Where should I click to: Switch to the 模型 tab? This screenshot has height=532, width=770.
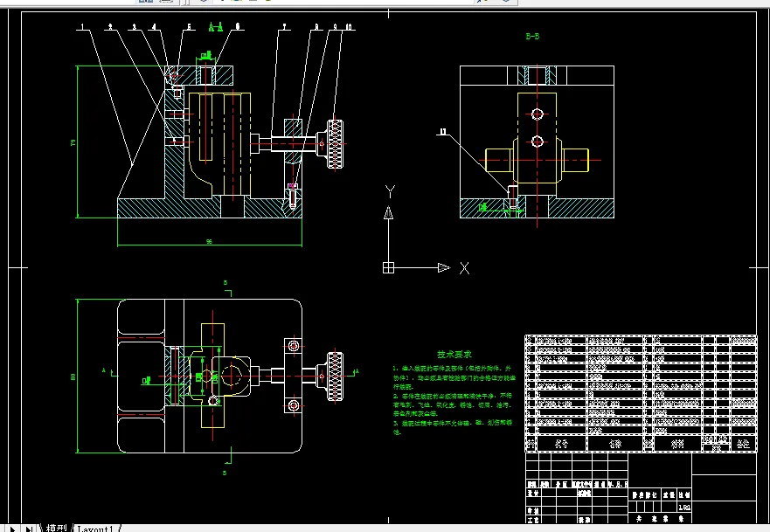pos(57,529)
